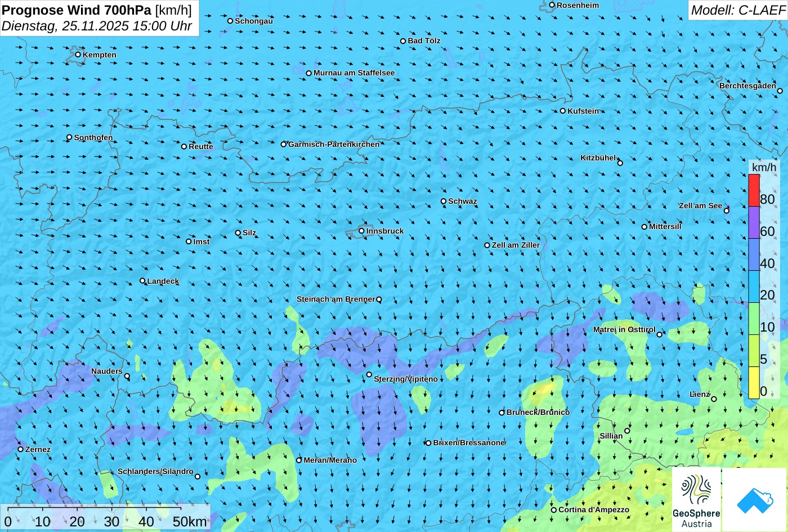Click the date 'Dienstag, 25.11.2025 15:00 Uhr'
Screen dimensions: 788x532
tap(97, 26)
